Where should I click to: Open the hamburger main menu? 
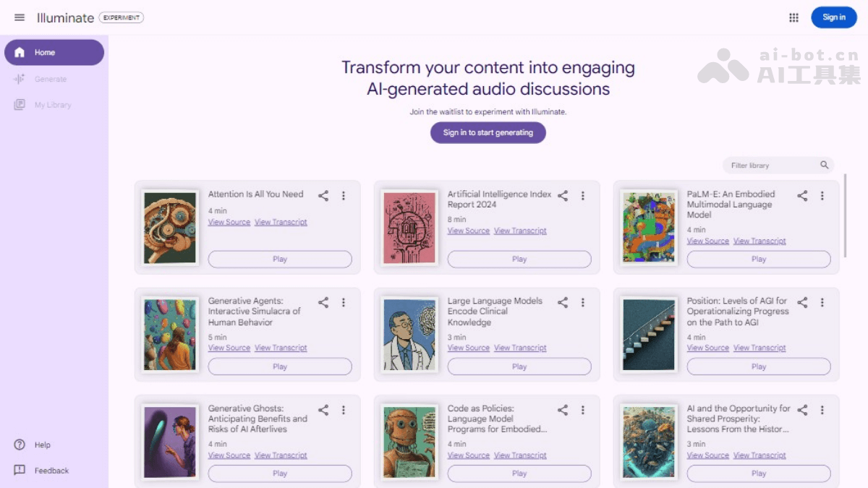coord(20,17)
